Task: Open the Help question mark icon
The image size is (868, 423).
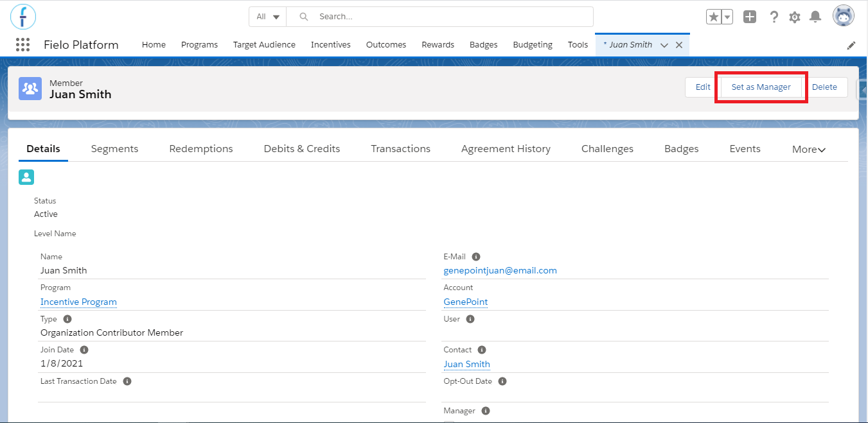Action: click(774, 17)
